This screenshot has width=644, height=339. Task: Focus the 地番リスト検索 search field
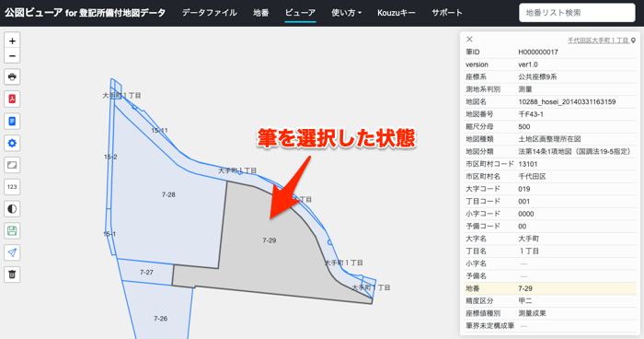[x=577, y=13]
